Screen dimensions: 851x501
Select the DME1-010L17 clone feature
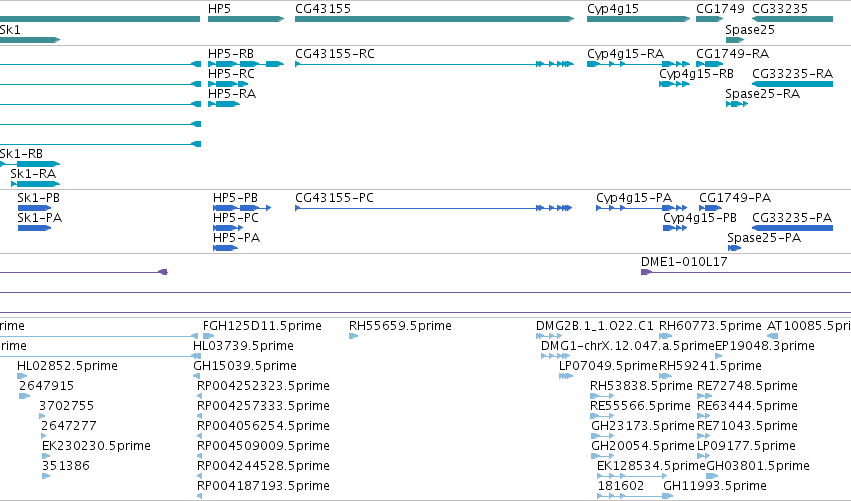coord(746,272)
